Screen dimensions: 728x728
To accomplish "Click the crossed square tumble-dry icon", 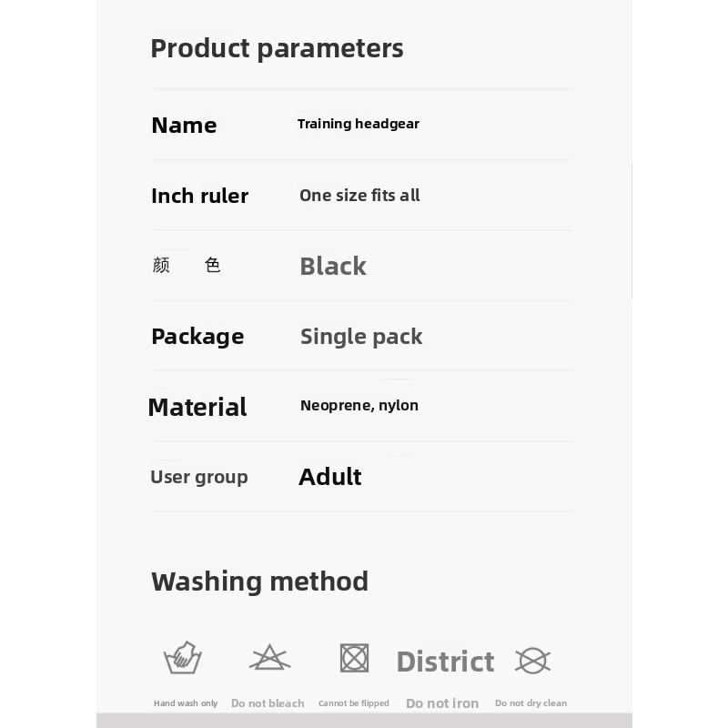I will pos(354,657).
